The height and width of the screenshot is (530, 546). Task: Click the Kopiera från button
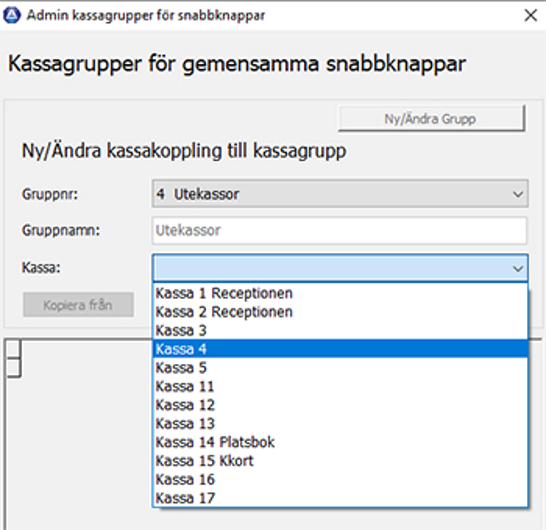(x=78, y=305)
